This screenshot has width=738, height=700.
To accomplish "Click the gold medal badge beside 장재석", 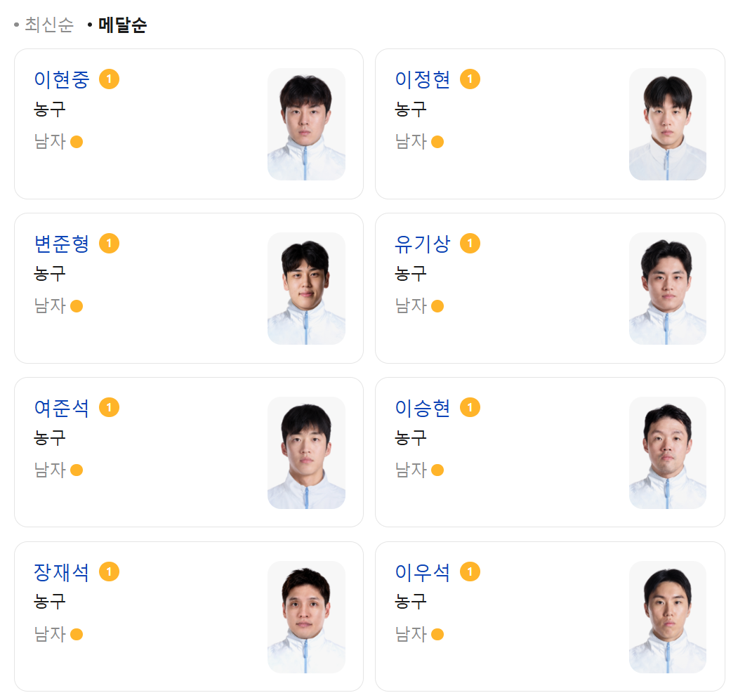I will [110, 572].
